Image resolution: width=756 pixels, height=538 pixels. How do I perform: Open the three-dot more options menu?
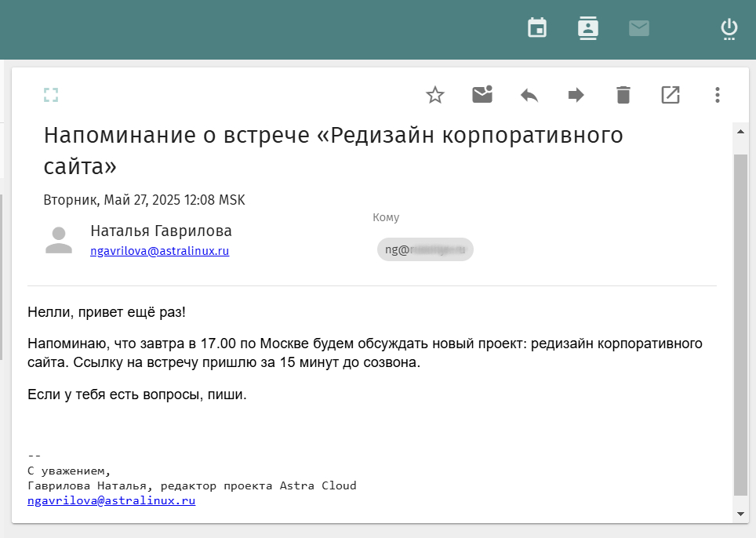(x=718, y=95)
